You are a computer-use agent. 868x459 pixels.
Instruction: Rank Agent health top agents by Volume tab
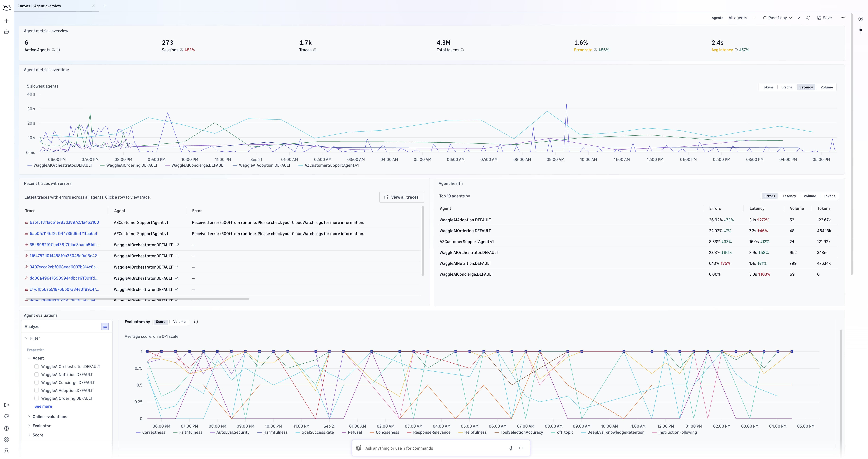coord(810,196)
